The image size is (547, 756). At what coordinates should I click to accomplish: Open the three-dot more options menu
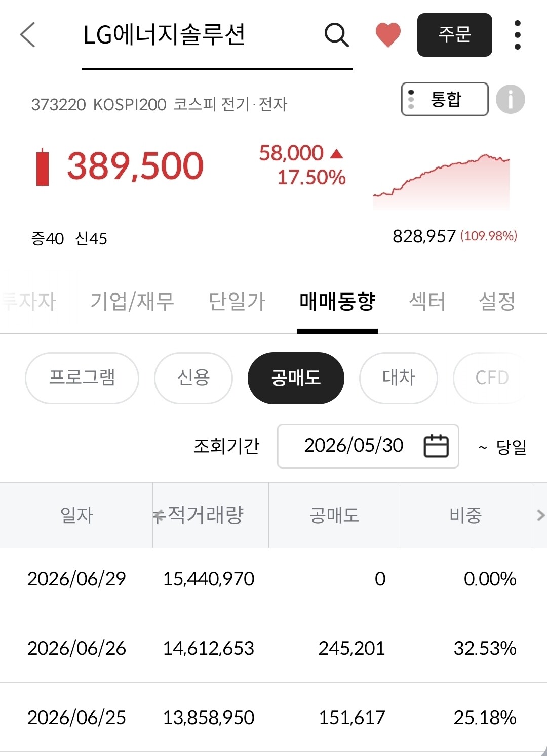tap(517, 35)
